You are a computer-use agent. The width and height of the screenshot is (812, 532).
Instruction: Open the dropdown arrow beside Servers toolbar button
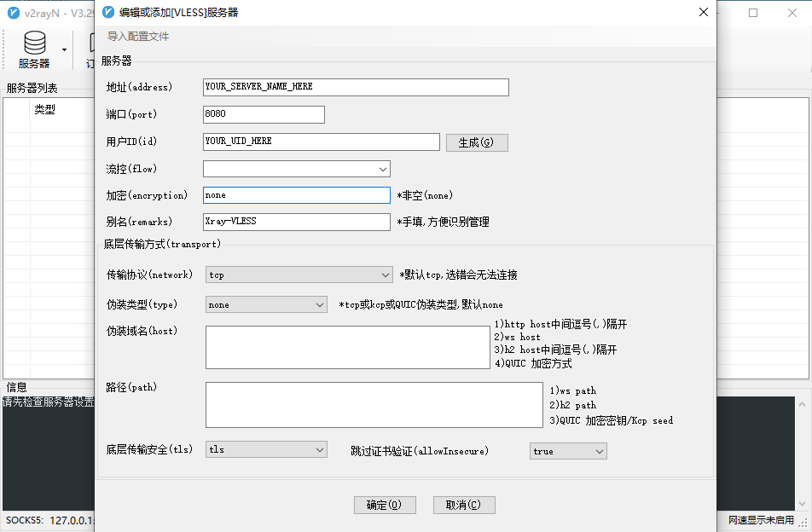64,49
